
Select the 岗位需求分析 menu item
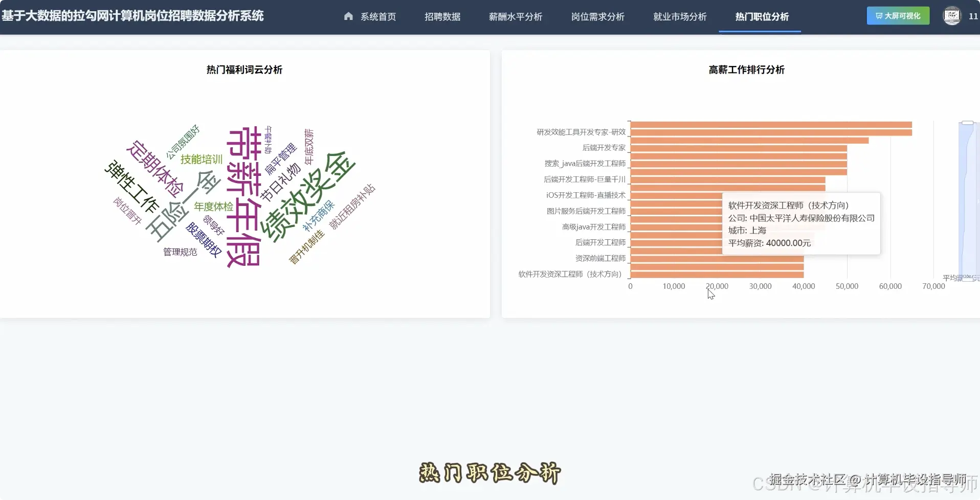598,16
